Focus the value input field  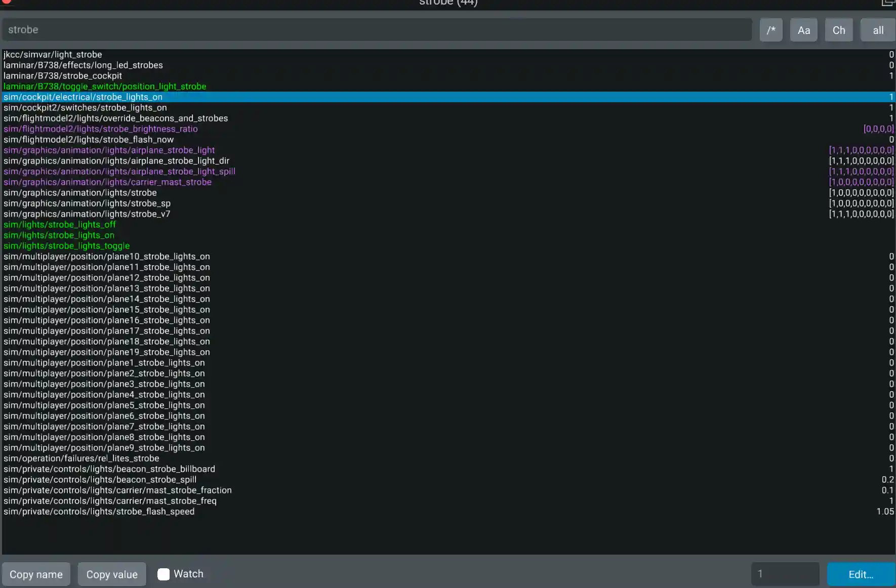[x=785, y=574]
